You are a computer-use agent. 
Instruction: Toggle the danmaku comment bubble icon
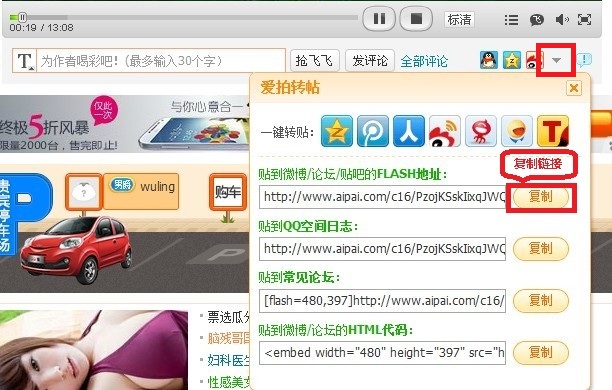point(537,20)
